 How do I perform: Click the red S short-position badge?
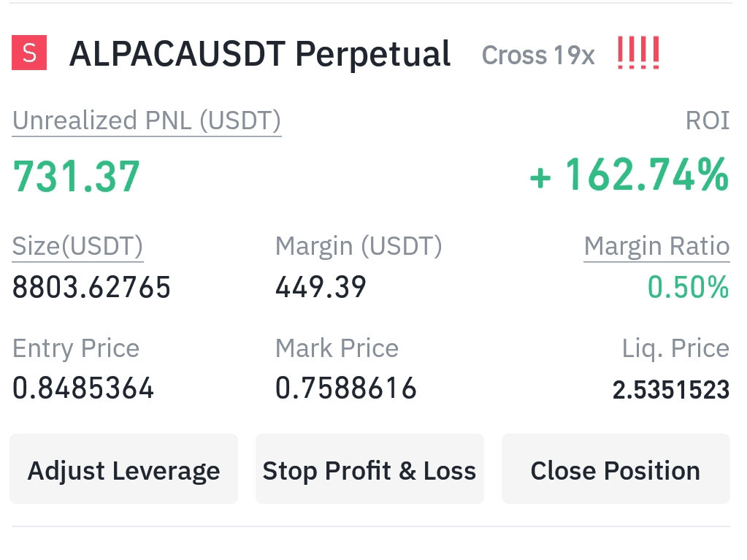click(29, 53)
